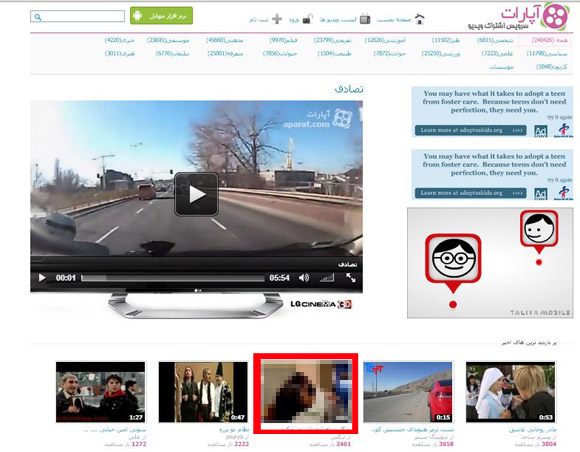Open the category with 7856 videos

click(280, 54)
